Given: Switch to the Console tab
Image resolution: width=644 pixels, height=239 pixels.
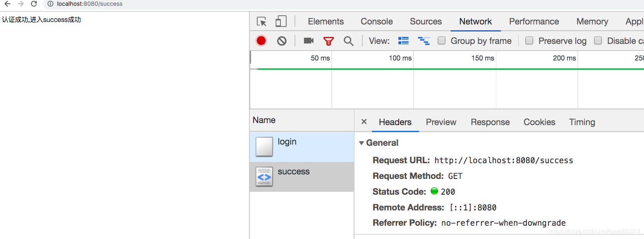Looking at the screenshot, I should coord(376,22).
